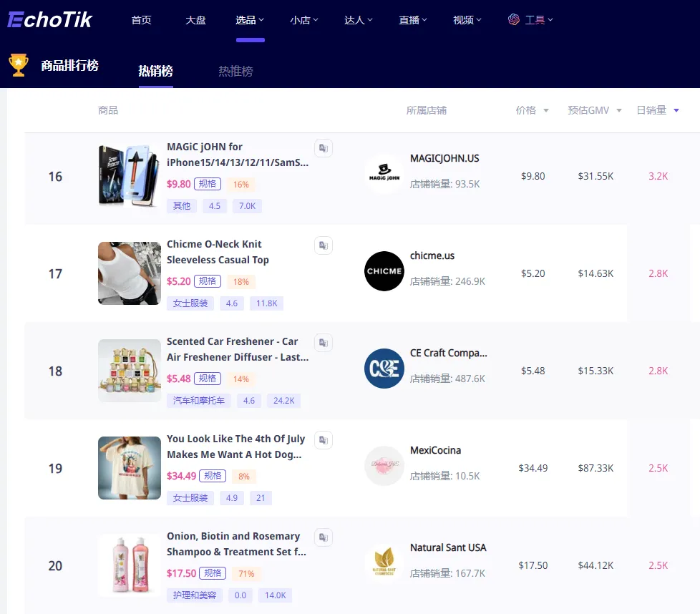Viewport: 700px width, 614px height.
Task: Open the 大盘 navigation item
Action: click(x=195, y=20)
